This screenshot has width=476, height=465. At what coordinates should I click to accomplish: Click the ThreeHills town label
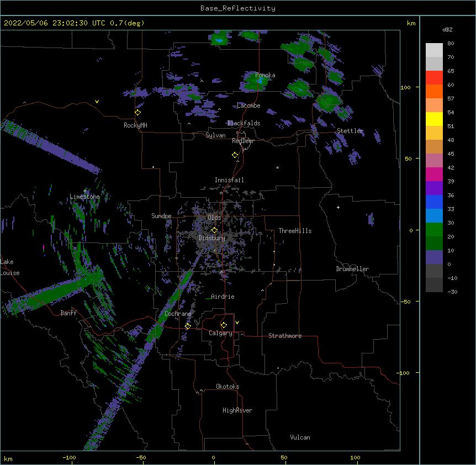pos(295,231)
